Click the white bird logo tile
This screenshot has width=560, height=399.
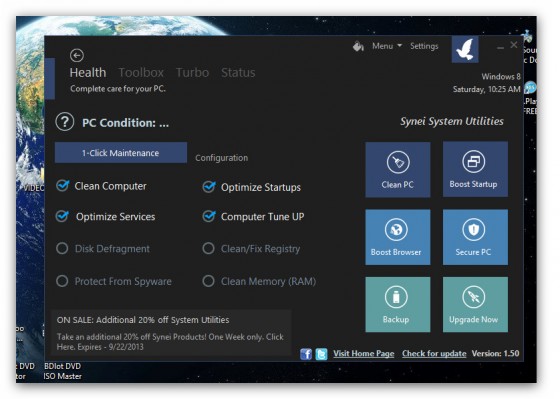(x=465, y=49)
